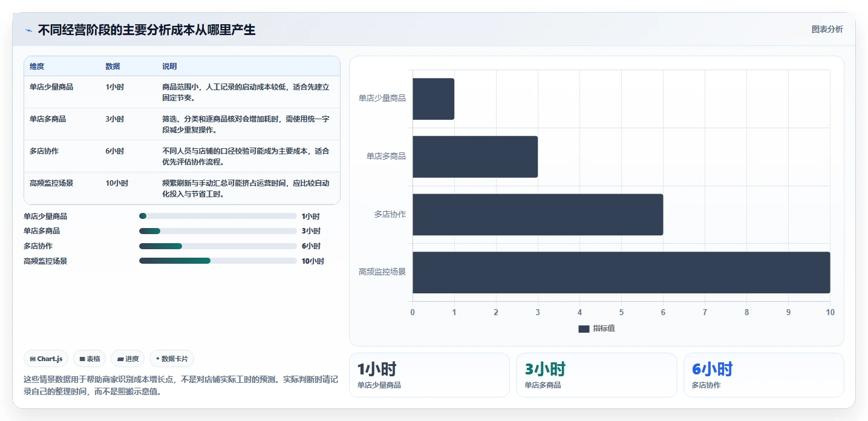The width and height of the screenshot is (868, 421).
Task: Click the 10小时 label beside the progress bar
Action: (313, 261)
